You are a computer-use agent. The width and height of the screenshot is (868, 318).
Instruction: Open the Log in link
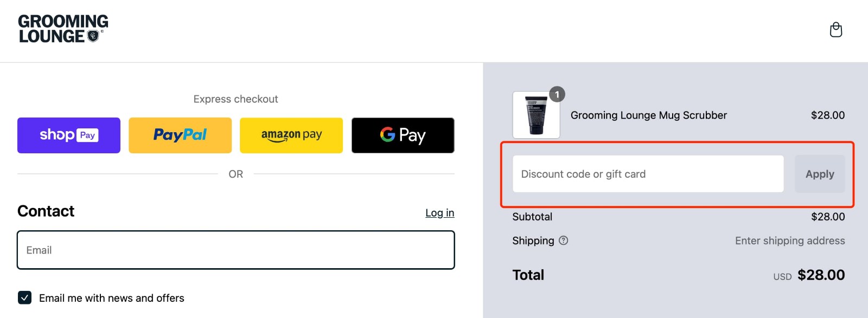click(x=440, y=212)
